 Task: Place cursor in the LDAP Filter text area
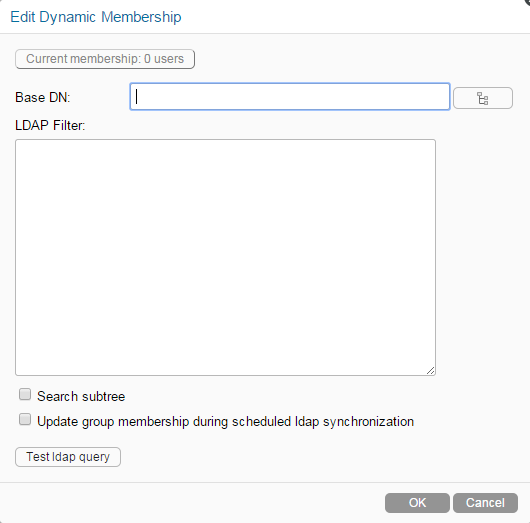pyautogui.click(x=225, y=257)
